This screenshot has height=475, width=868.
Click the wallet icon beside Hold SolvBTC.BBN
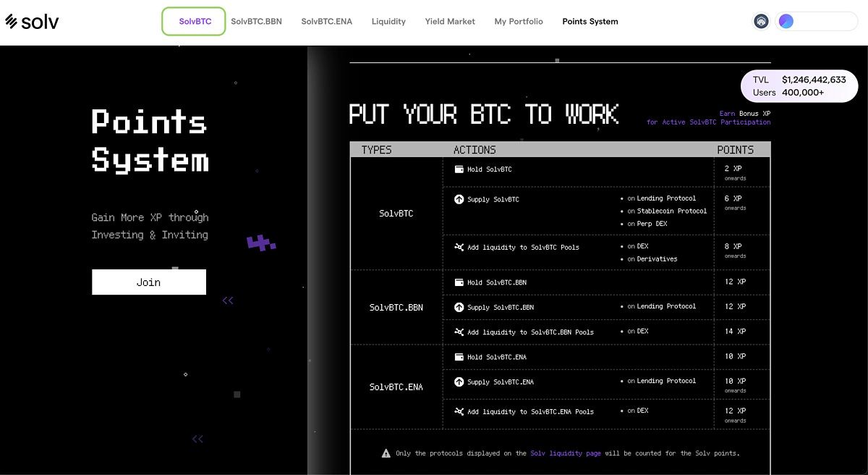459,282
